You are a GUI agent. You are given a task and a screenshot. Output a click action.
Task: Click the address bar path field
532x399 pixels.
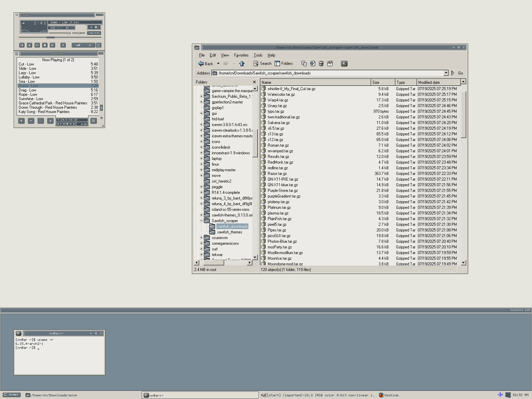pos(328,73)
